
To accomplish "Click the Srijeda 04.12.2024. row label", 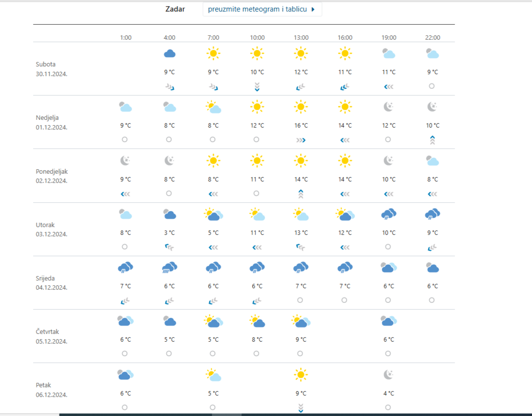I will pos(51,283).
